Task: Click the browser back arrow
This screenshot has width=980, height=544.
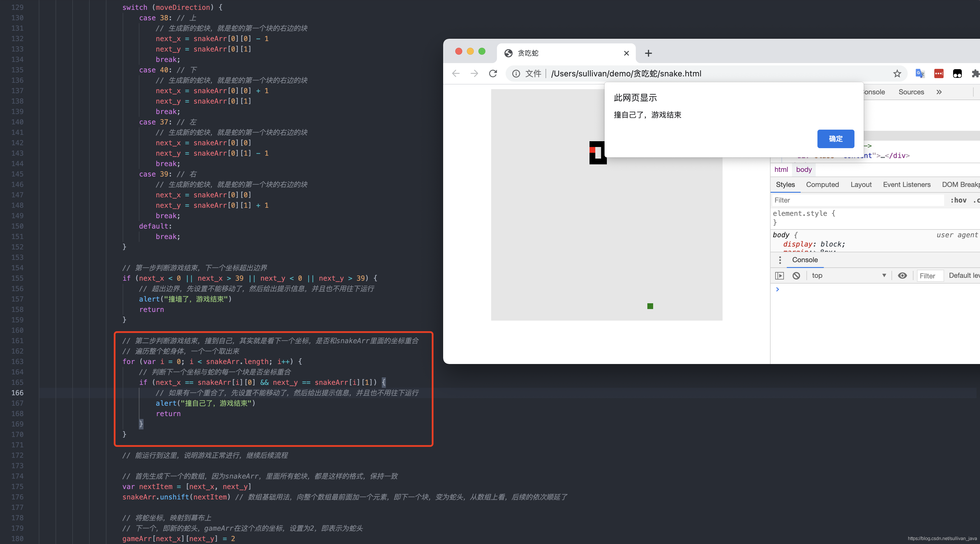Action: click(456, 73)
